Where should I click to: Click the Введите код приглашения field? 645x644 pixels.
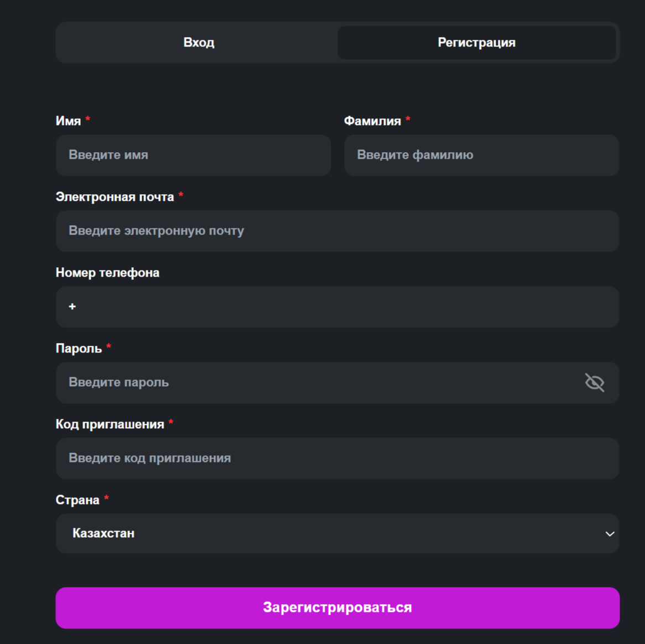(337, 459)
